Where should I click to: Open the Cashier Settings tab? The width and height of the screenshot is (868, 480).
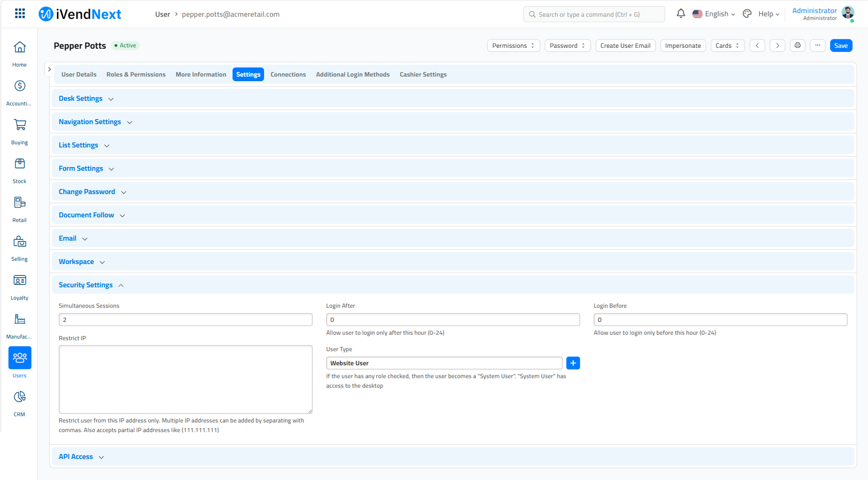coord(423,74)
